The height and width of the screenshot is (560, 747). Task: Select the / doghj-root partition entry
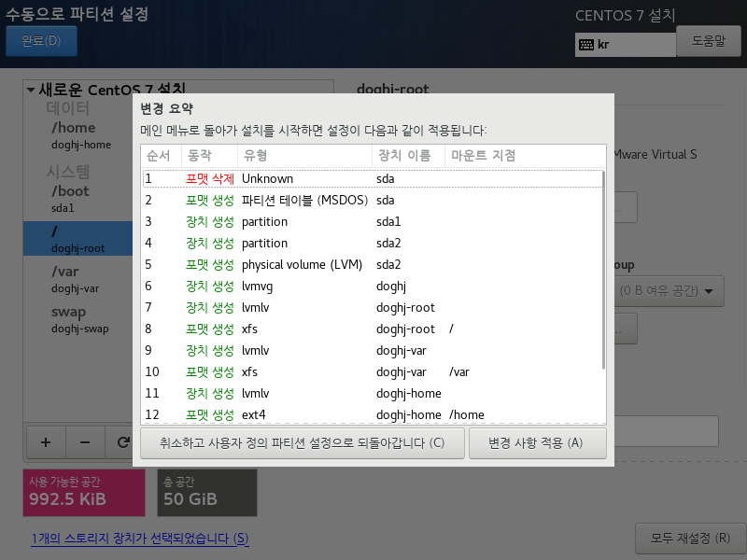78,239
